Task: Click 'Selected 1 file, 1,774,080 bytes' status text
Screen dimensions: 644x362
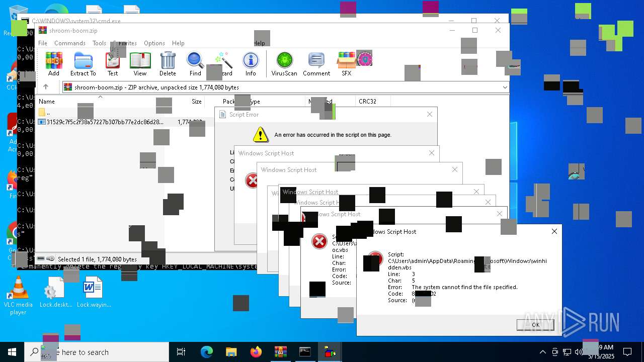Action: [97, 259]
